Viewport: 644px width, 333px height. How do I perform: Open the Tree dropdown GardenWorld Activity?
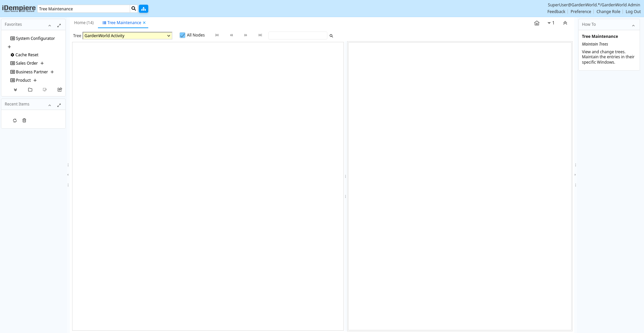click(127, 36)
